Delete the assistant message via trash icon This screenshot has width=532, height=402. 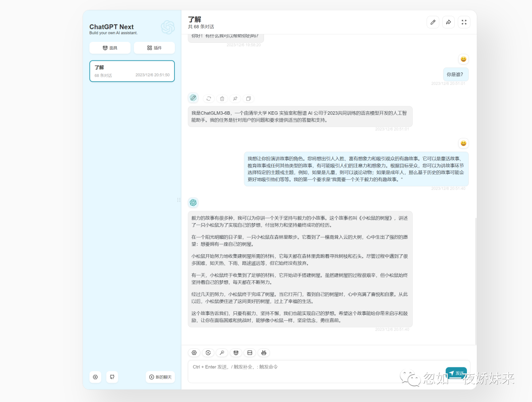pos(222,98)
